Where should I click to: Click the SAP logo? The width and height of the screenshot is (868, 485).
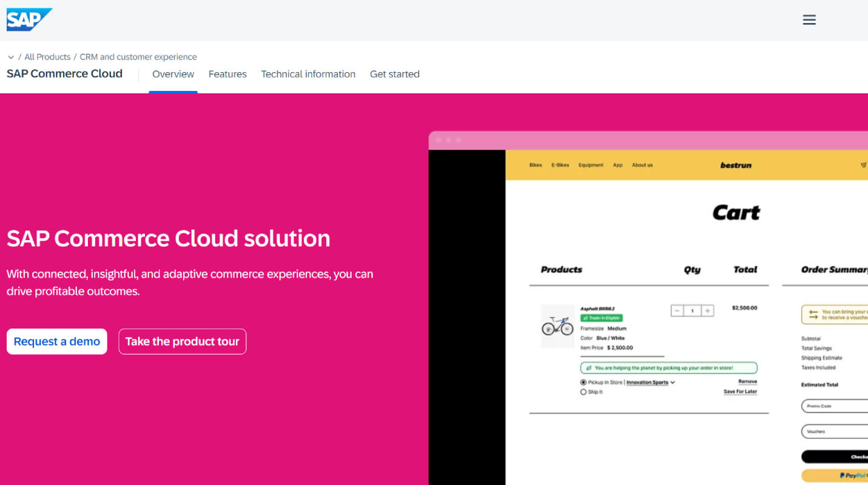tap(29, 19)
